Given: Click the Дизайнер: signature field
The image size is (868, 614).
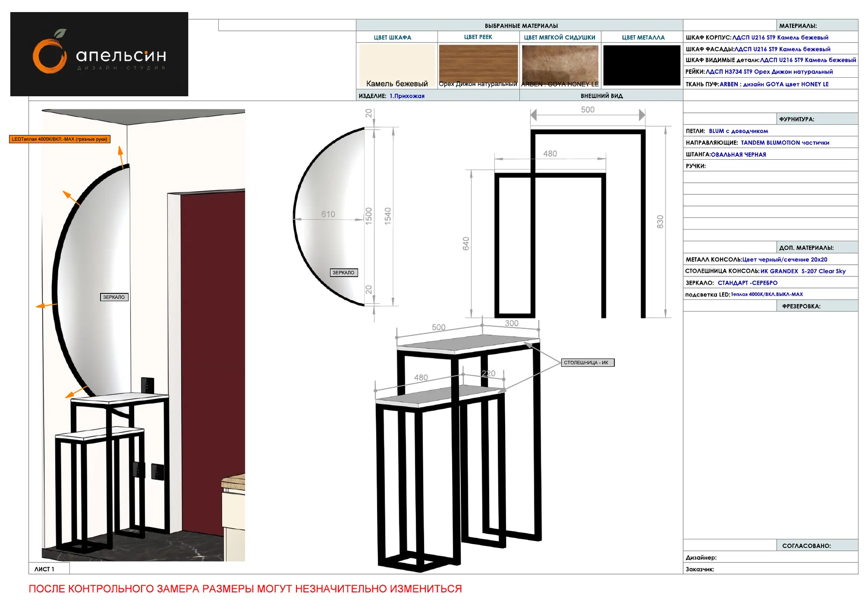Looking at the screenshot, I should pyautogui.click(x=770, y=557).
